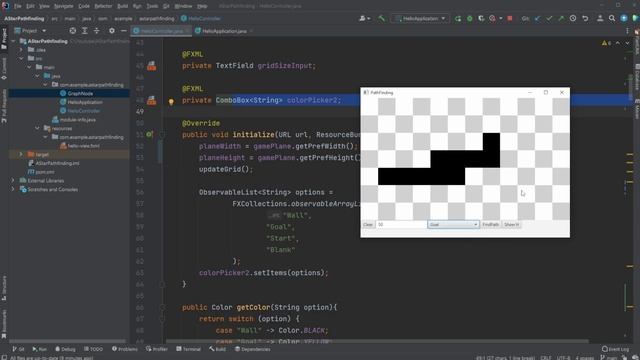Image resolution: width=640 pixels, height=360 pixels.
Task: Start debugging with the green bug icon
Action: tap(469, 18)
